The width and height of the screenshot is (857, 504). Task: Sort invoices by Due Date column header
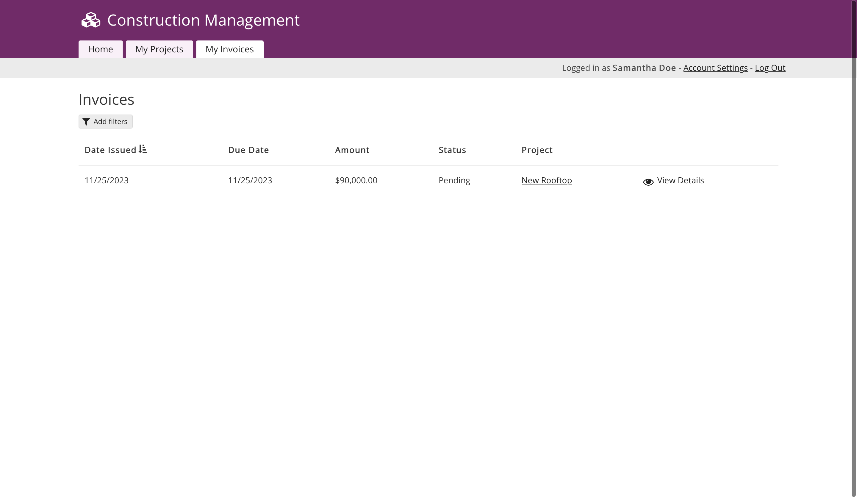[248, 150]
